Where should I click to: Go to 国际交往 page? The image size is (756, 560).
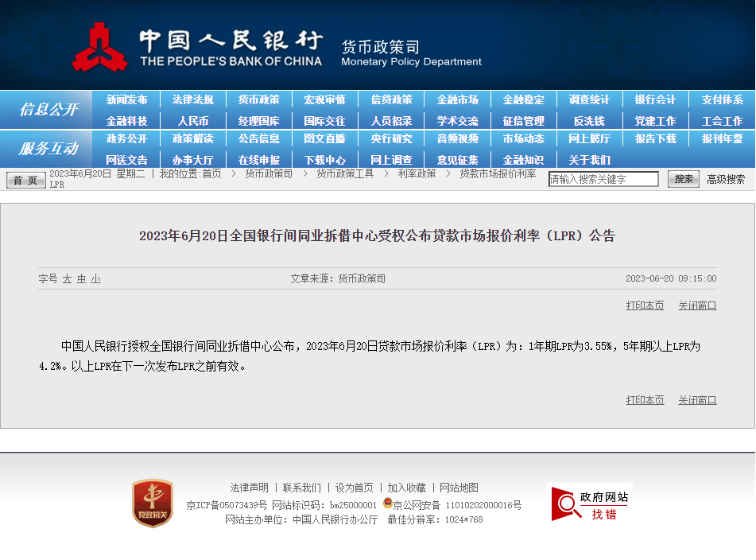click(x=325, y=121)
